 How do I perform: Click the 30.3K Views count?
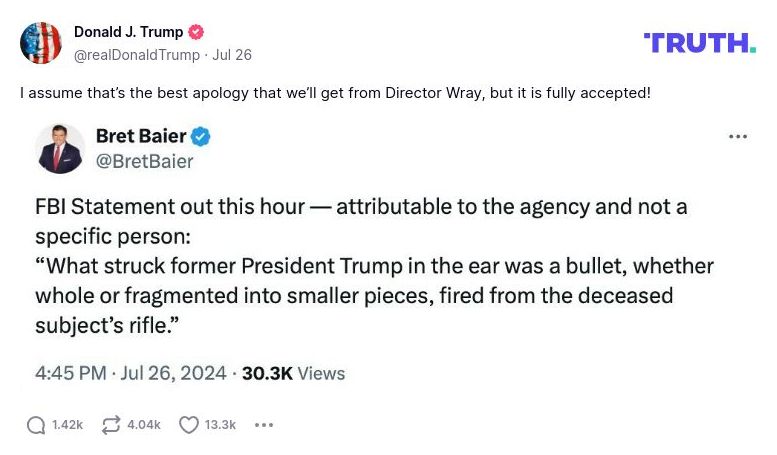[293, 373]
